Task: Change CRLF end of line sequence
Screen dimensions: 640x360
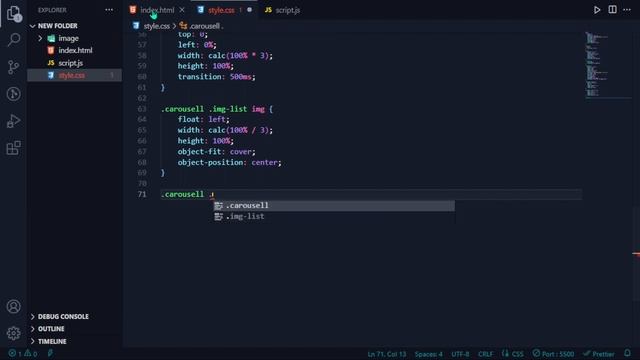Action: (485, 354)
